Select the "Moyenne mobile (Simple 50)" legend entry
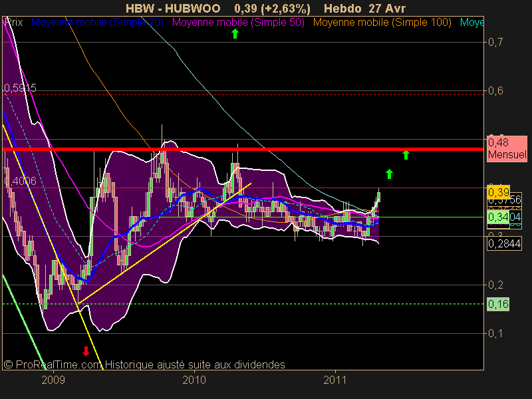Viewport: 532px width, 399px height. click(238, 23)
